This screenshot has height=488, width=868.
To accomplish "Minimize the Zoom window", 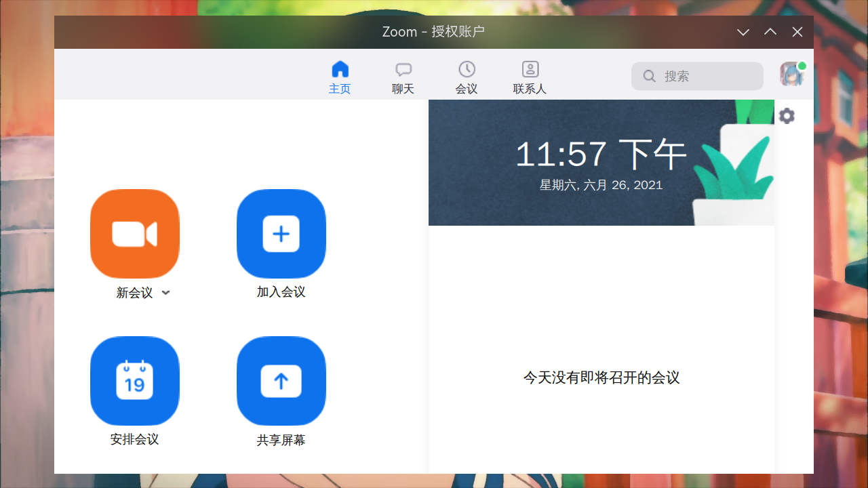I will [x=743, y=32].
